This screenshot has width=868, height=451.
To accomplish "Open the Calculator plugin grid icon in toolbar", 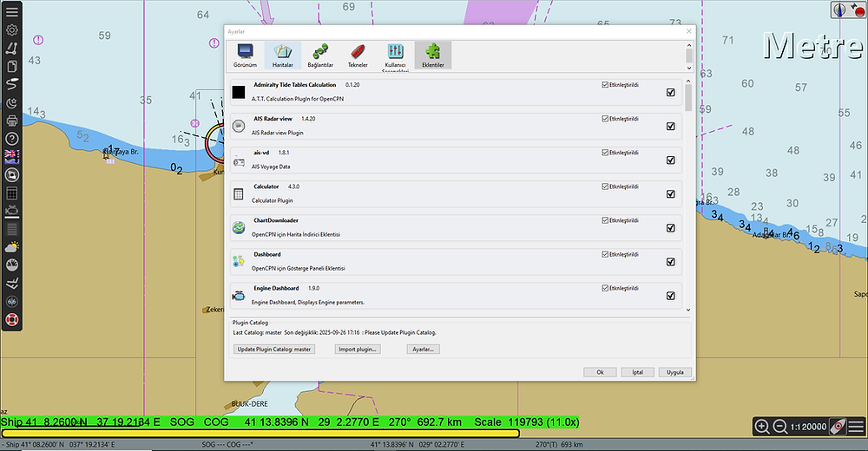I will click(x=11, y=193).
